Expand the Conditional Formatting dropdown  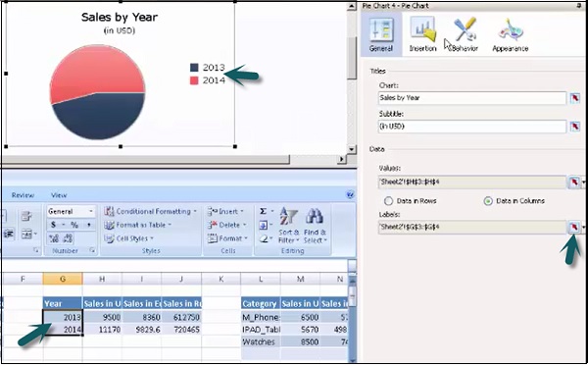coord(150,211)
